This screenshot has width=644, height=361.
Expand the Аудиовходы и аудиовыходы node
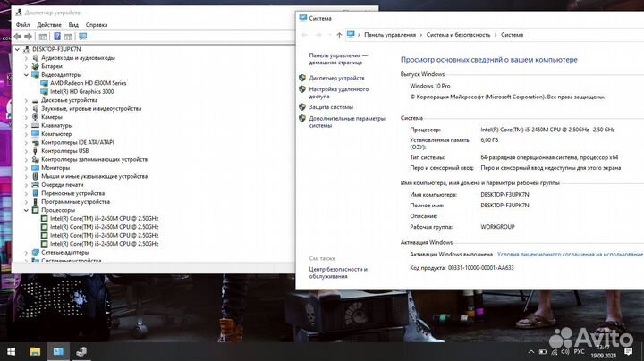point(26,58)
